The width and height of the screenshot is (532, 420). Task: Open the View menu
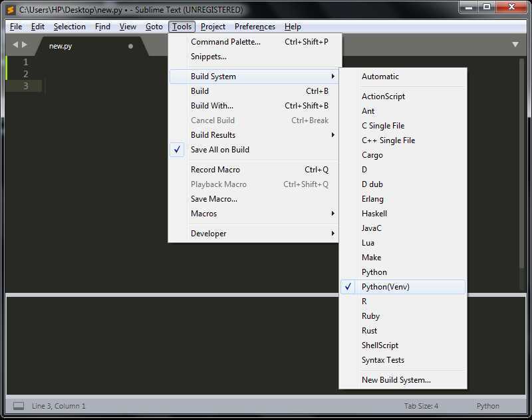[x=128, y=27]
